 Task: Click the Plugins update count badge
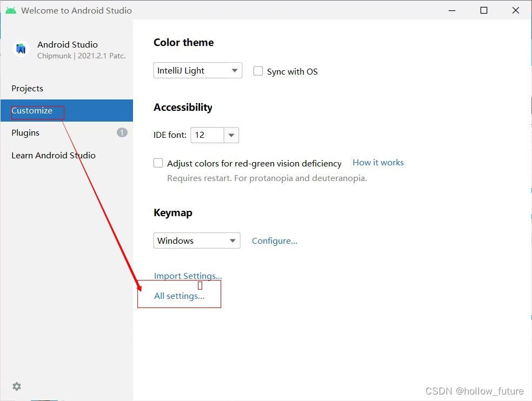coord(122,132)
